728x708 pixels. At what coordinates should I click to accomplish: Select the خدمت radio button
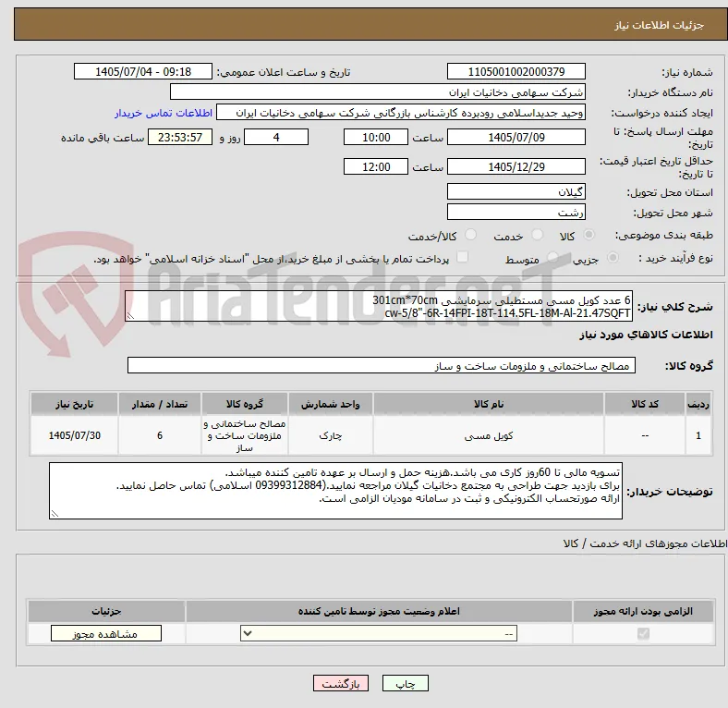[x=537, y=235]
